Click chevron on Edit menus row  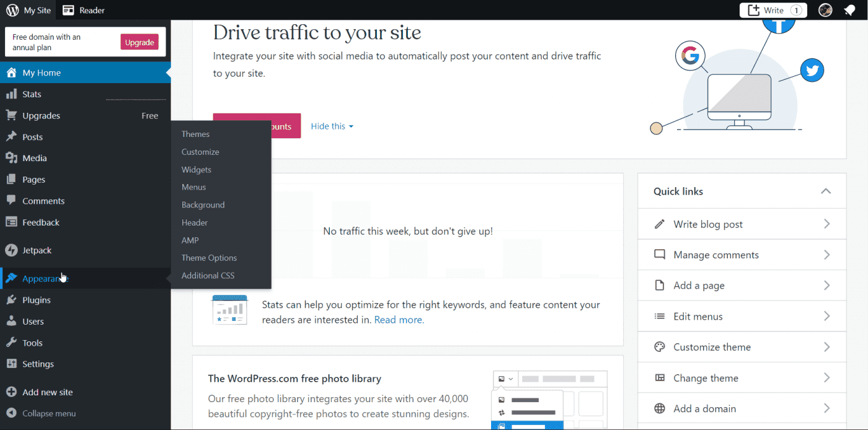pos(826,316)
